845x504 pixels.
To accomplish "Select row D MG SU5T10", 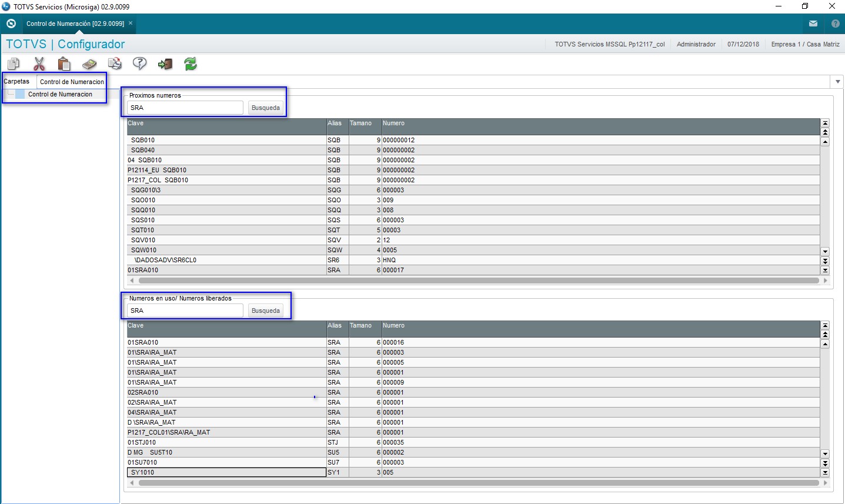I will click(x=473, y=452).
